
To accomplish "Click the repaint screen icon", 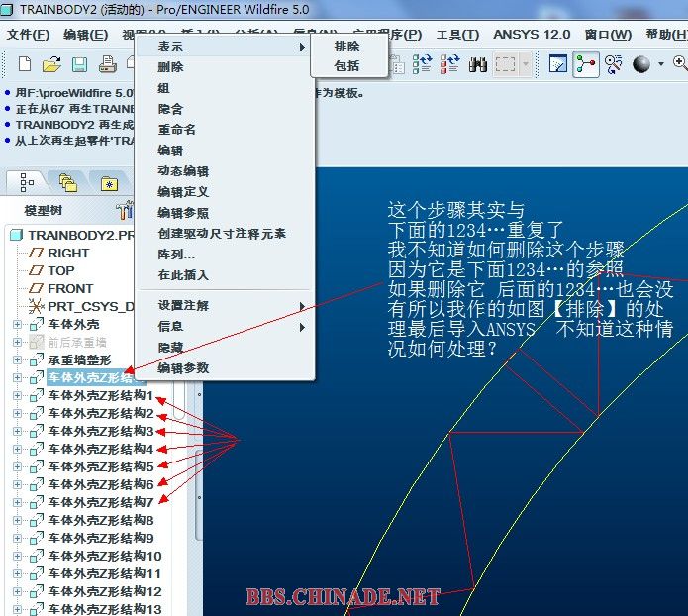I will [558, 64].
